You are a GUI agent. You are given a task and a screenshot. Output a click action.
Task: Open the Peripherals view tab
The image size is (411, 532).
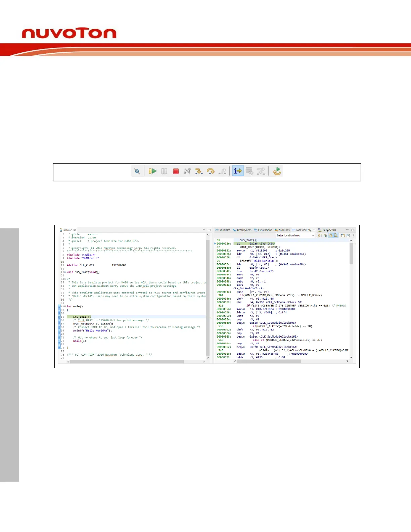click(x=327, y=230)
